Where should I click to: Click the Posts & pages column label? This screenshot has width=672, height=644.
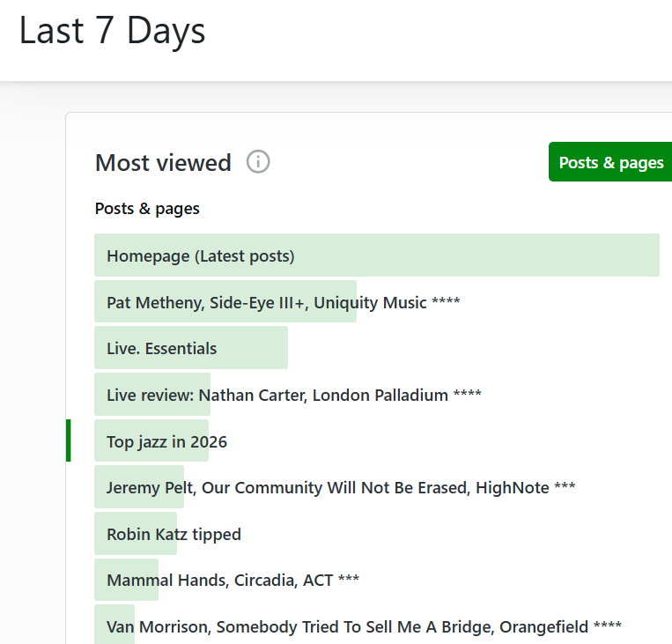pos(147,209)
